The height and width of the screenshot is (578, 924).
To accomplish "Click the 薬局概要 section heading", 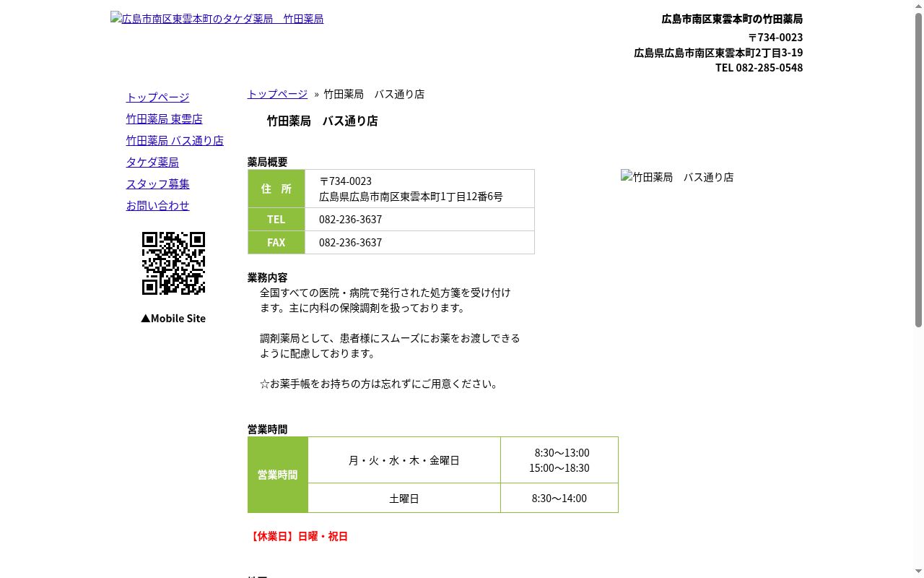I will 267,162.
